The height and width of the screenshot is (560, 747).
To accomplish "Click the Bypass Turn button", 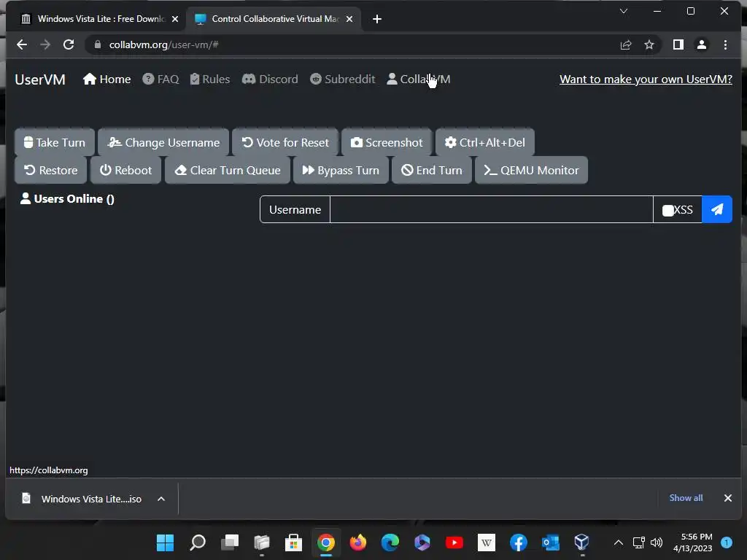I will coord(341,170).
